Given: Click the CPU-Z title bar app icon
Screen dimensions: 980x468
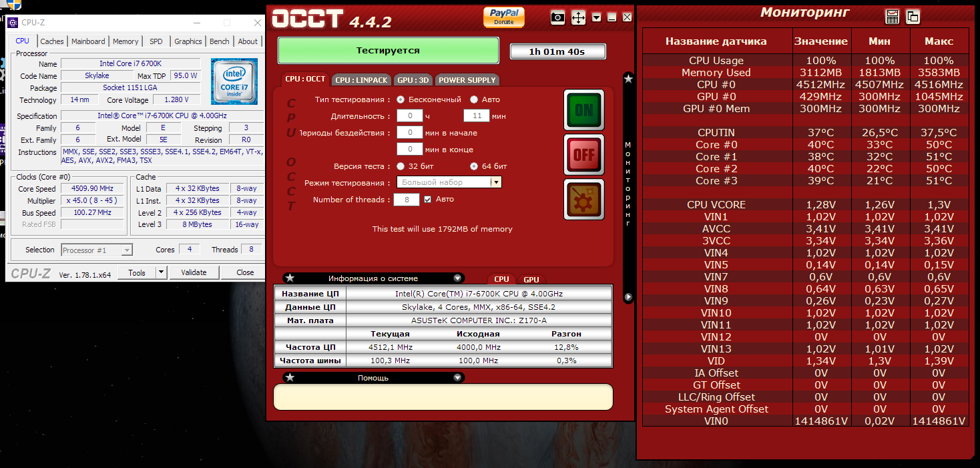Looking at the screenshot, I should 13,23.
